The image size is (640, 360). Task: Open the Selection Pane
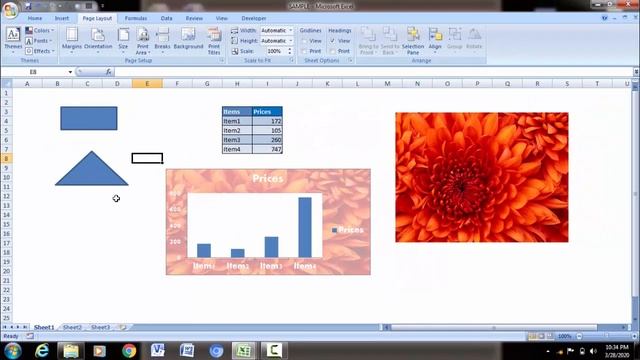click(x=413, y=40)
